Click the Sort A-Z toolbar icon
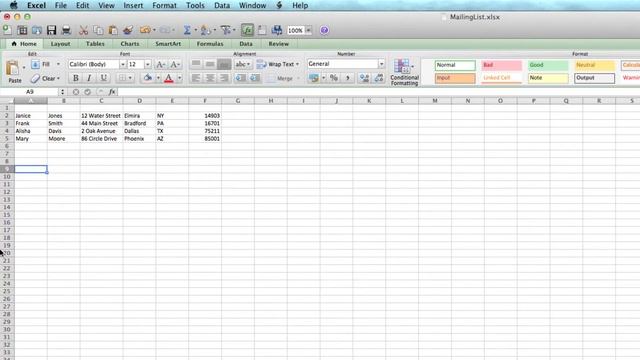 click(x=206, y=30)
